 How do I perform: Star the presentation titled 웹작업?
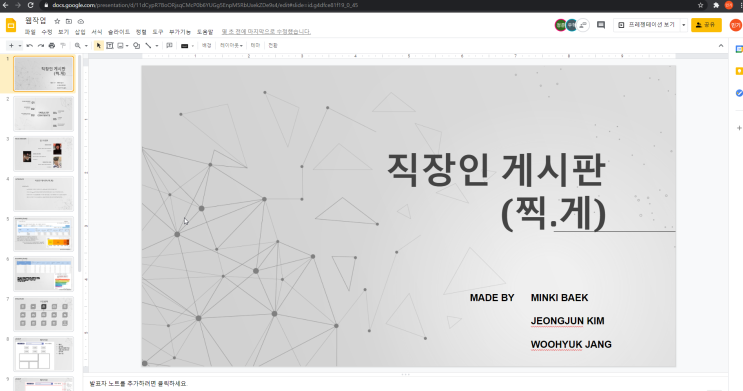57,21
